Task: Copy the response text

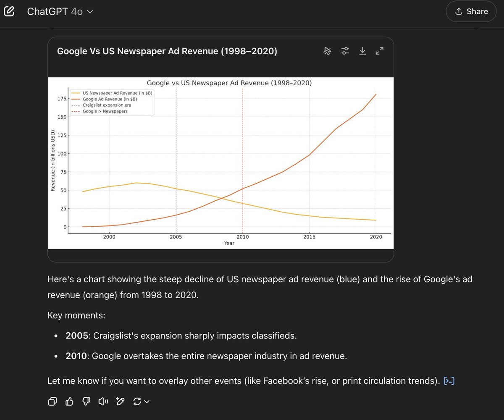Action: coord(52,402)
